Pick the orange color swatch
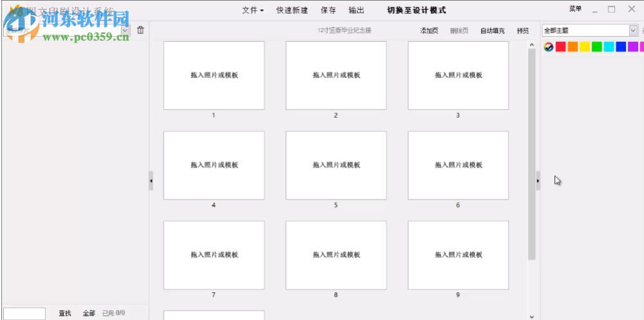The height and width of the screenshot is (320, 644). (573, 47)
